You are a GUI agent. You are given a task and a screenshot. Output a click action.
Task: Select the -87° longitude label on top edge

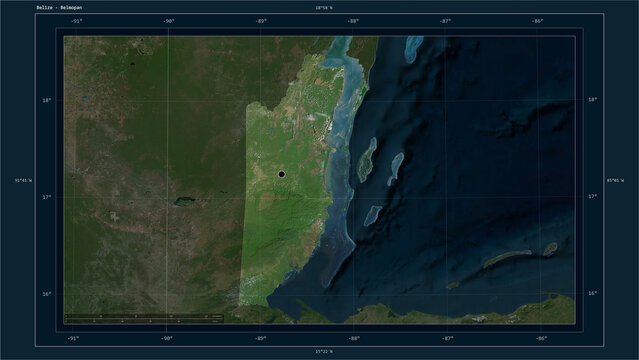[445, 21]
